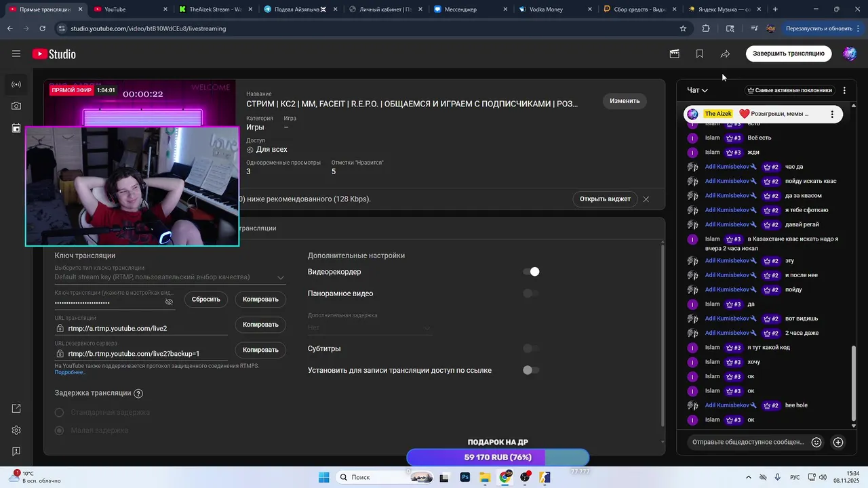Open OBS Studio from the taskbar
This screenshot has height=488, width=868.
point(526,477)
